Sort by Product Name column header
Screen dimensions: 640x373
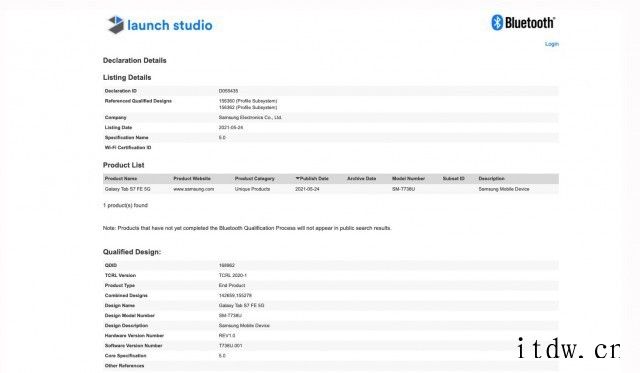121,179
